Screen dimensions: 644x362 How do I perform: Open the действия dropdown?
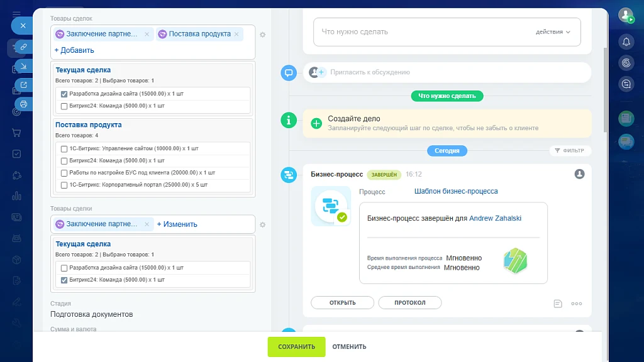coord(553,32)
